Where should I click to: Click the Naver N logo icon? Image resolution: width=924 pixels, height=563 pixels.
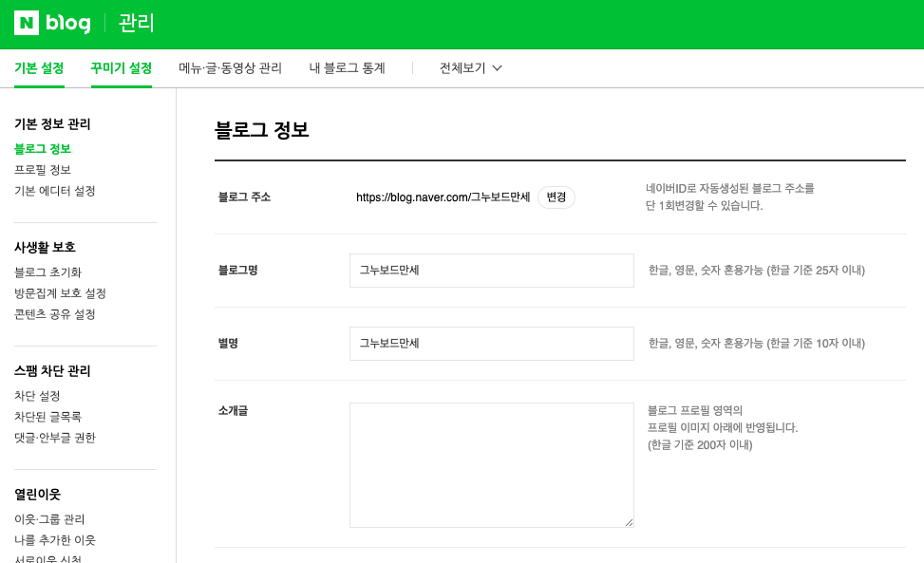point(27,23)
